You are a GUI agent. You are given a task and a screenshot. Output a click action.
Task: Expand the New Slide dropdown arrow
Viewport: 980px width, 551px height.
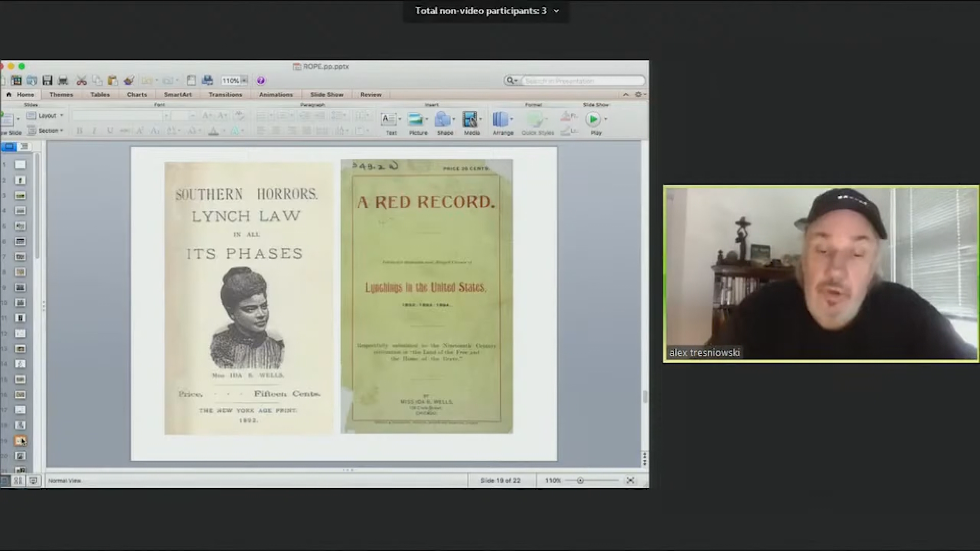(18, 119)
